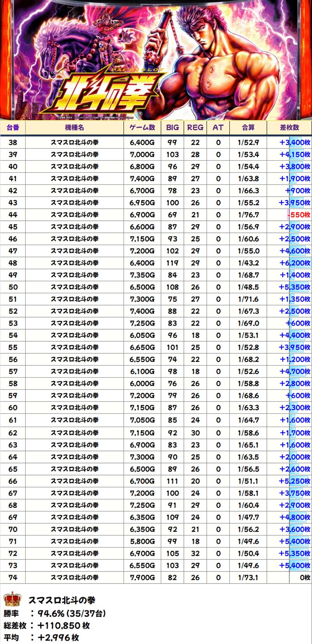Select the AT value in row 60

click(x=218, y=408)
